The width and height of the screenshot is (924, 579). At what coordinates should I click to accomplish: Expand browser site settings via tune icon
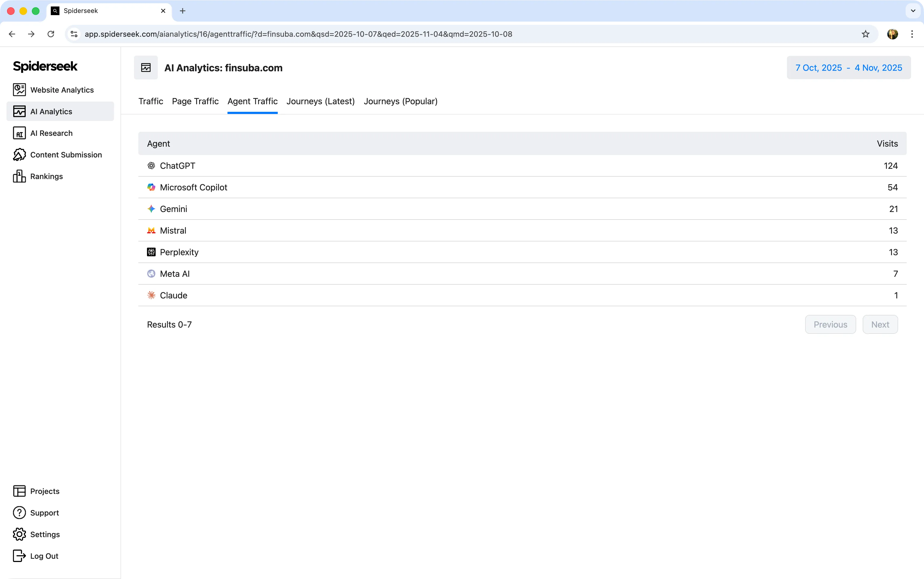point(74,34)
